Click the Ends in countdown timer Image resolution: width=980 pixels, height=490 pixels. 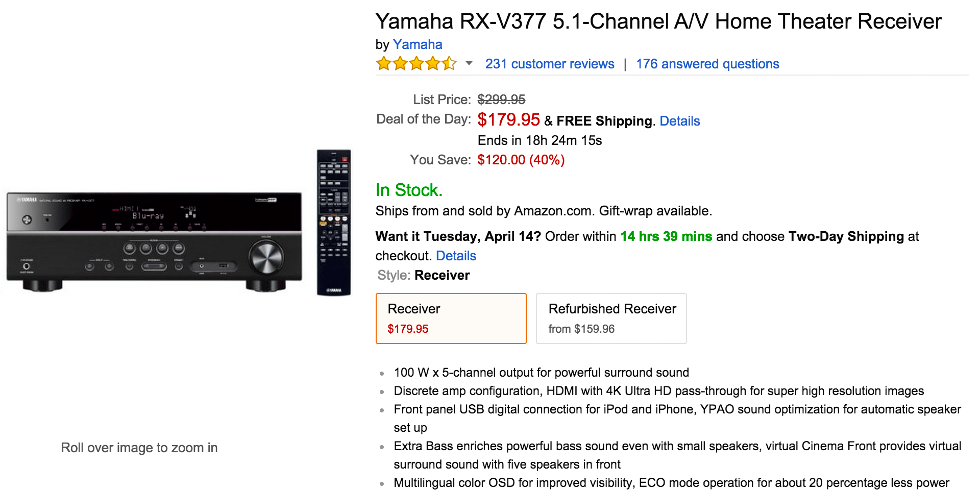click(540, 140)
